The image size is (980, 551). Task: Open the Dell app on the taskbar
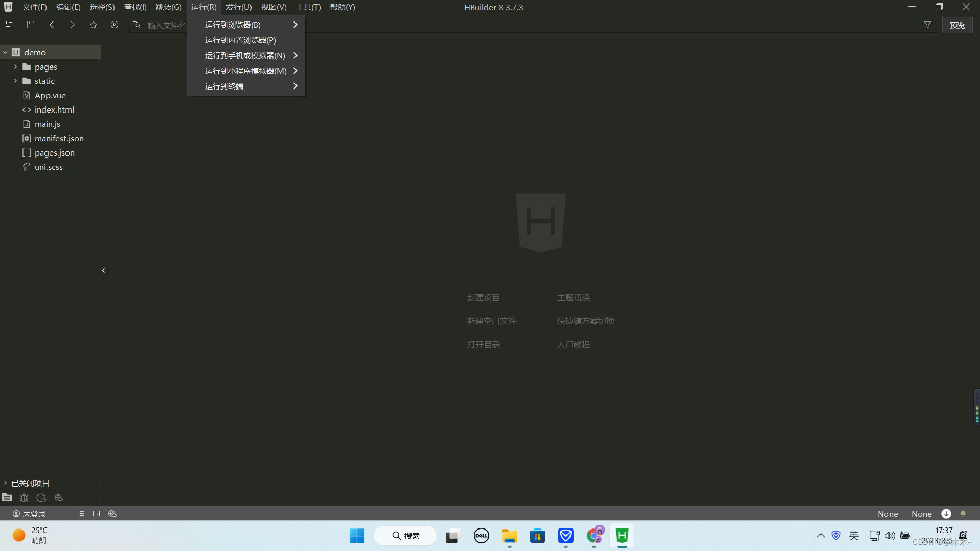(x=481, y=536)
